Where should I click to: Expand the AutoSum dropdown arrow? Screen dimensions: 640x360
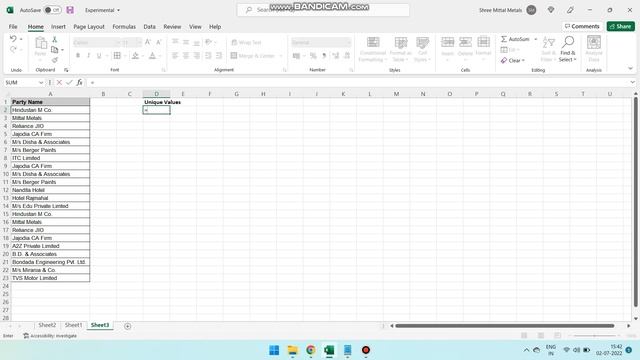[536, 39]
